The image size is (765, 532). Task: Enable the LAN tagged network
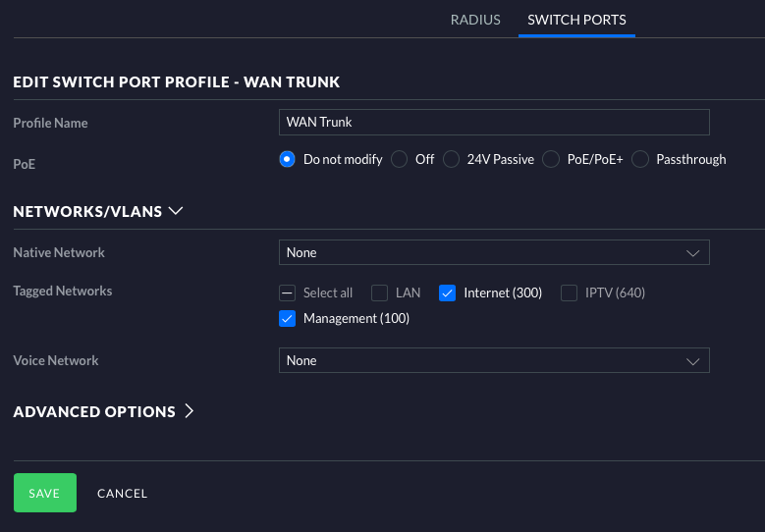tap(380, 293)
